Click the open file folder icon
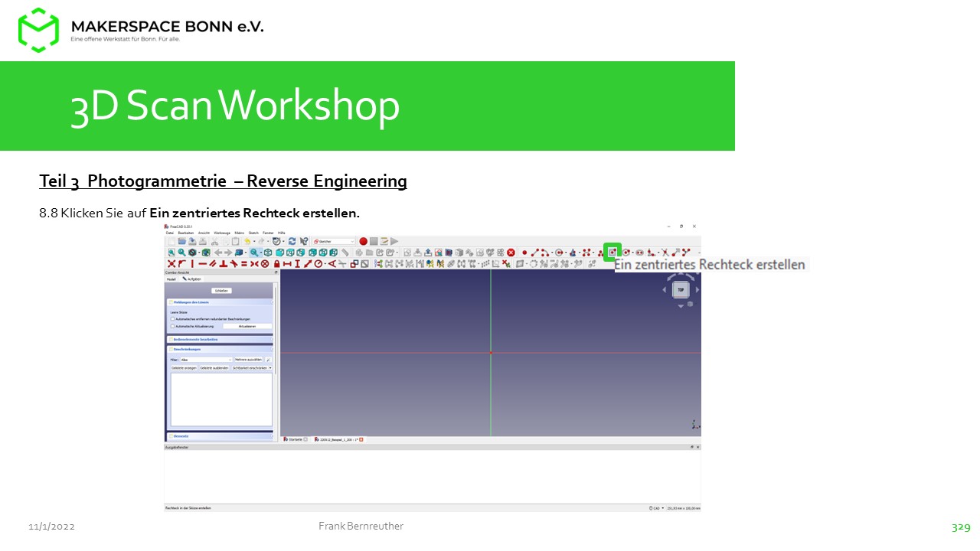 [182, 241]
